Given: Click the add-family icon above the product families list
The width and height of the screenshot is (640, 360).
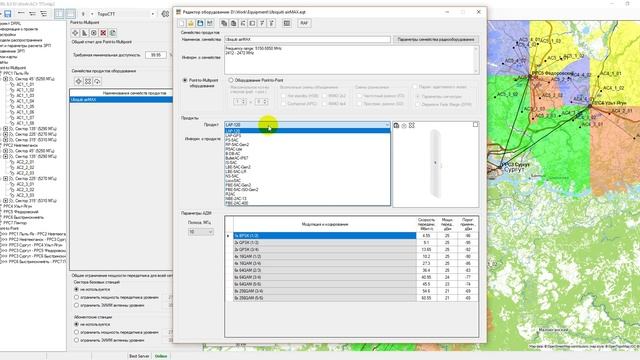Looking at the screenshot, I should [x=78, y=81].
